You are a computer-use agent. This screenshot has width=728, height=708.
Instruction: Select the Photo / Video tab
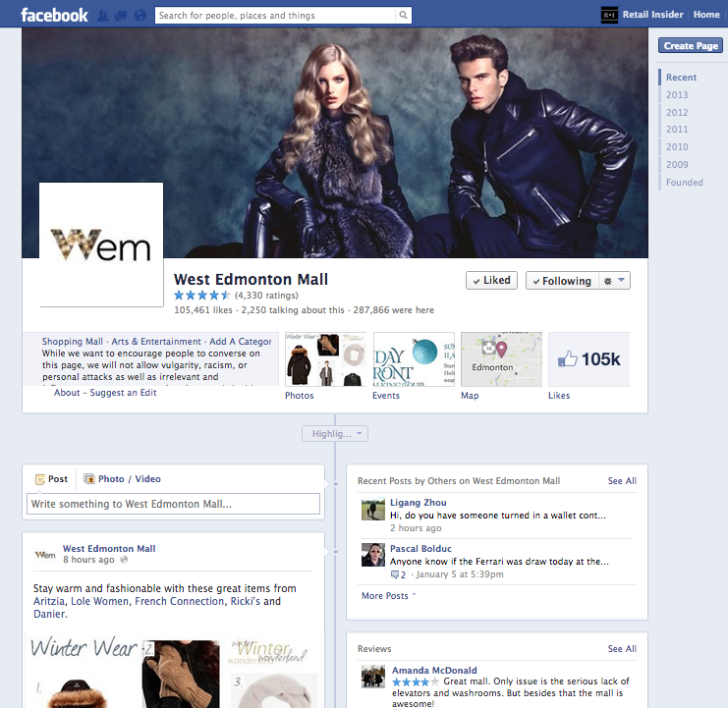[x=122, y=479]
